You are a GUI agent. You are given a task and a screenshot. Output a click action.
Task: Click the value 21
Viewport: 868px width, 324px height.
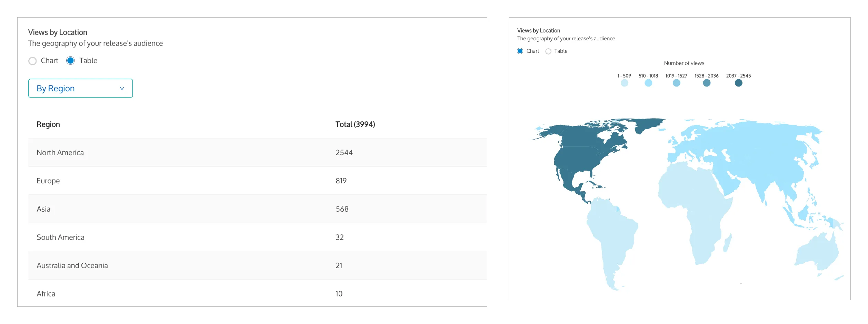click(x=339, y=265)
